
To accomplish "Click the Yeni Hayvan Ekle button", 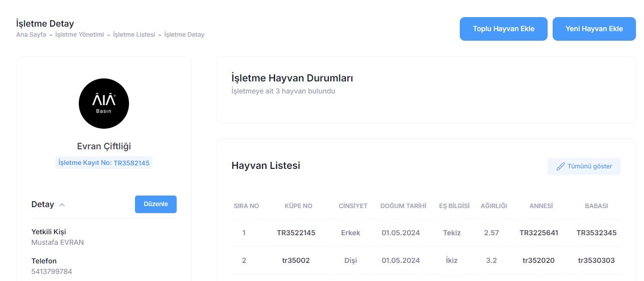I will [x=594, y=29].
